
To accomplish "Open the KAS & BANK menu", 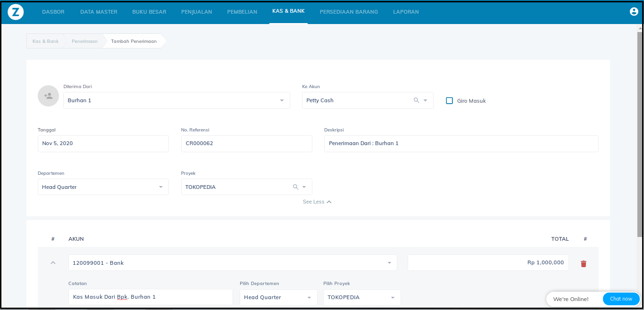I will (x=288, y=11).
